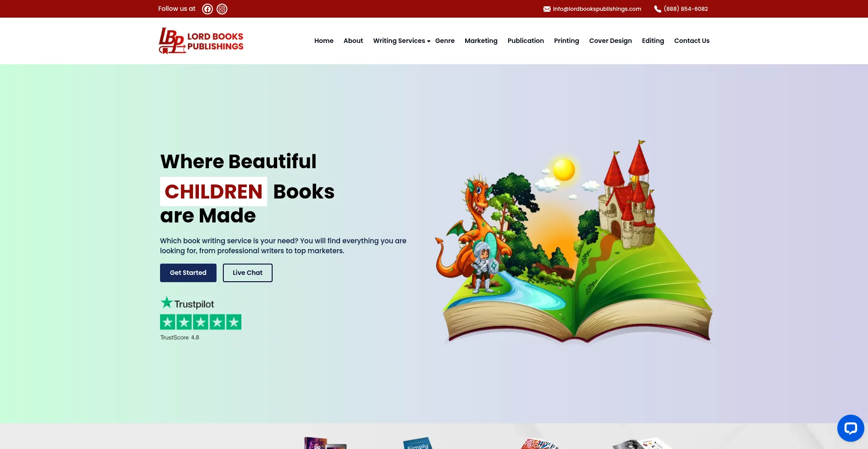The width and height of the screenshot is (868, 449).
Task: Open the Instagram social icon
Action: (222, 9)
